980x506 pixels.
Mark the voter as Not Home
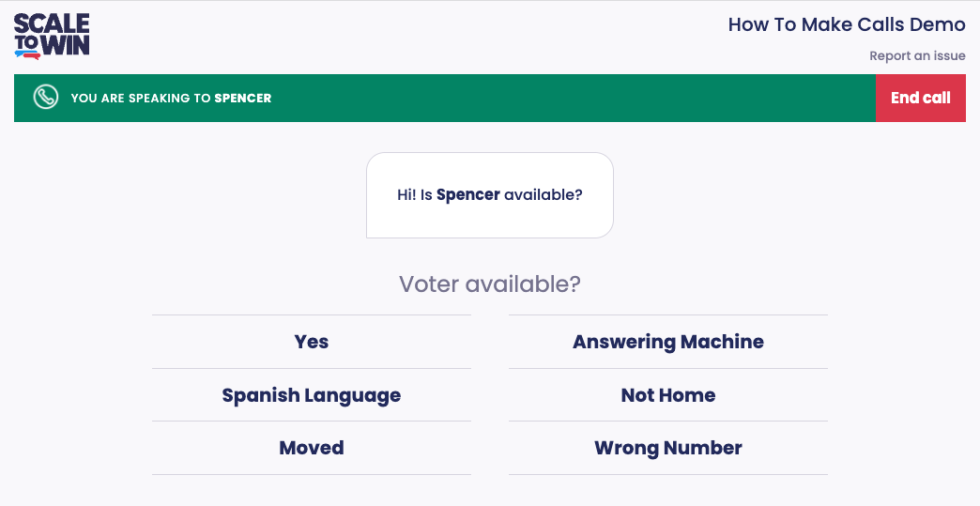coord(667,395)
